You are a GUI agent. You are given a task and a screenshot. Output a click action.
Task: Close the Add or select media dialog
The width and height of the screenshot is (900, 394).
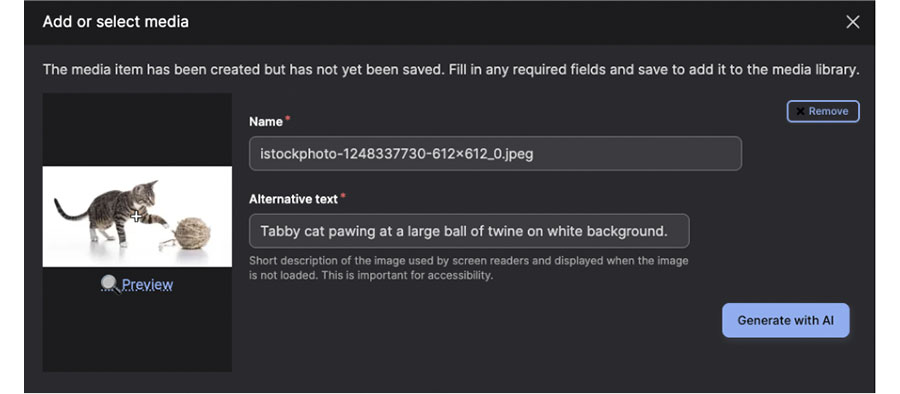tap(852, 22)
